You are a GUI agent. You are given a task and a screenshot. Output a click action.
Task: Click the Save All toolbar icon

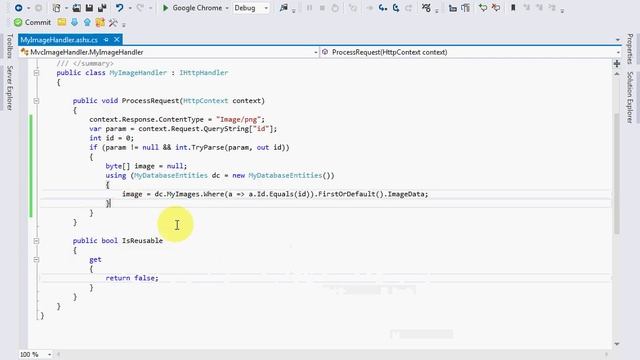coord(102,8)
